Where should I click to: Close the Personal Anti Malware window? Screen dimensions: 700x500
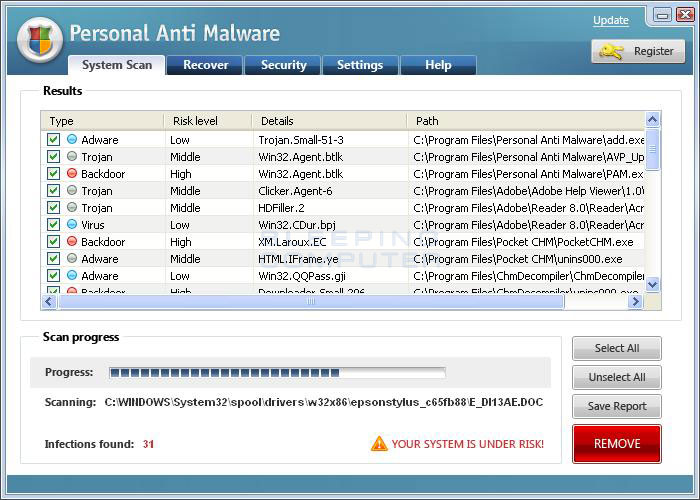click(x=685, y=15)
